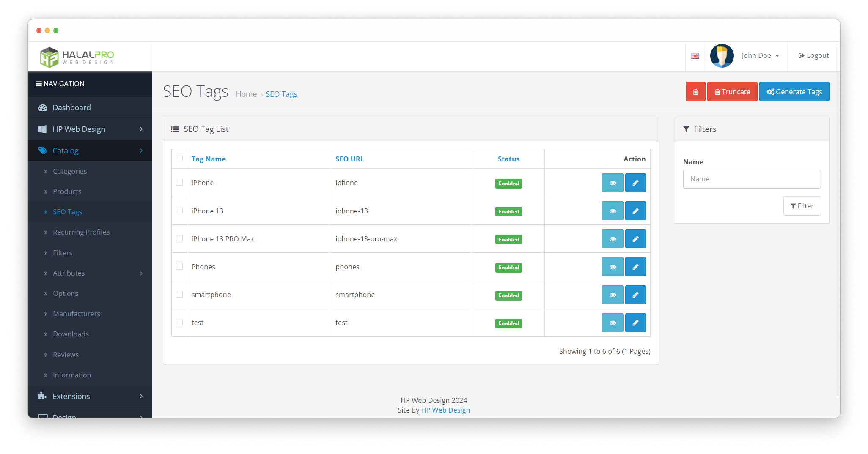This screenshot has height=454, width=868.
Task: Open the HP Web Design footer link
Action: (x=445, y=410)
